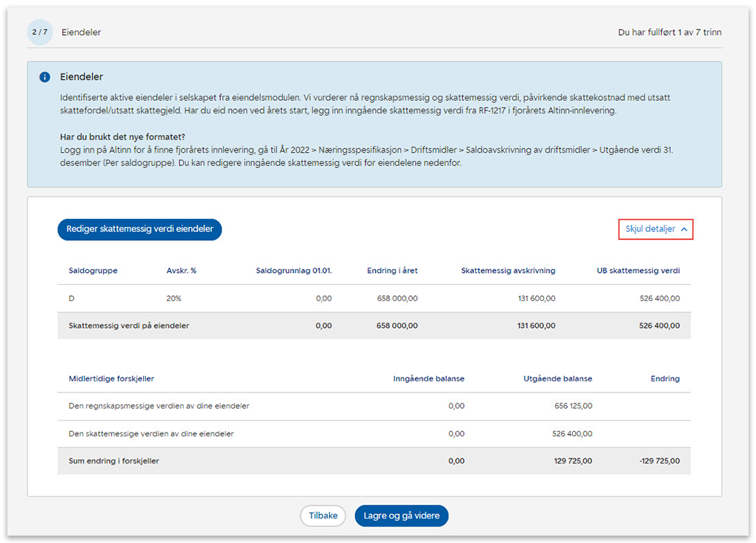The width and height of the screenshot is (756, 543).
Task: Click the Saldogruppe column header
Action: (x=93, y=271)
